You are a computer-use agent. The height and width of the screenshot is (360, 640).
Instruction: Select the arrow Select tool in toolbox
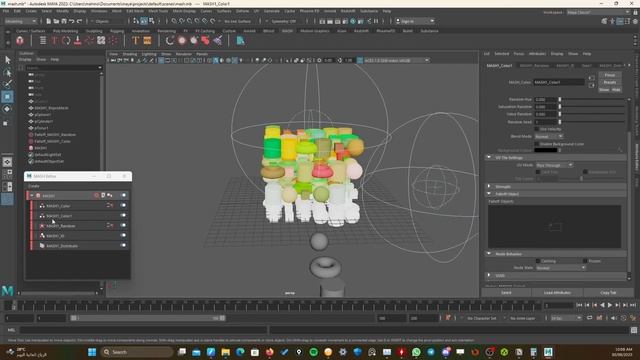7,60
